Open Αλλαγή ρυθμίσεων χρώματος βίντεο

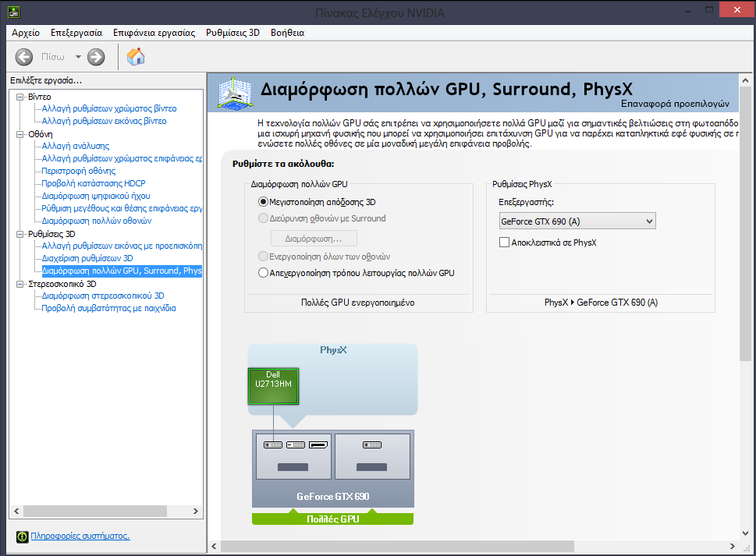pos(109,108)
